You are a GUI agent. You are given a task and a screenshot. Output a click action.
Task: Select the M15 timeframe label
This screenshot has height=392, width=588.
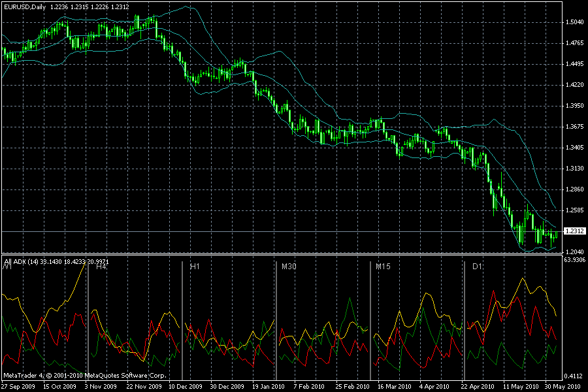click(383, 267)
